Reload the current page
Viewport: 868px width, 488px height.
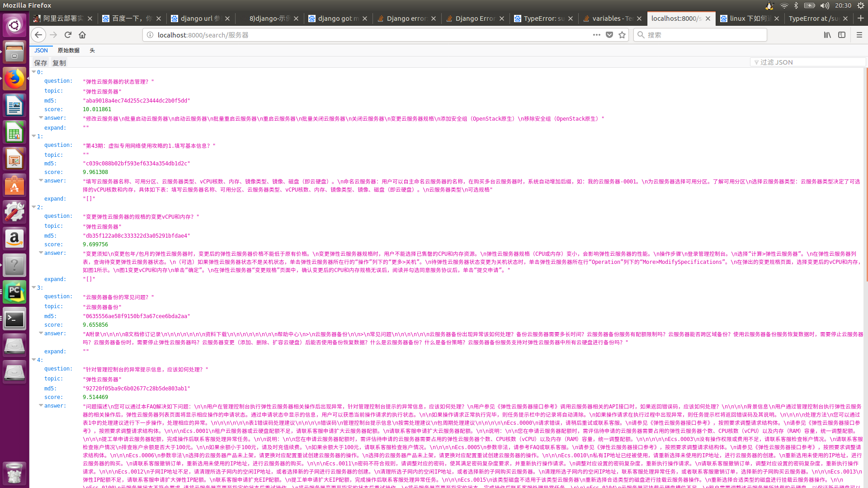pos(68,35)
